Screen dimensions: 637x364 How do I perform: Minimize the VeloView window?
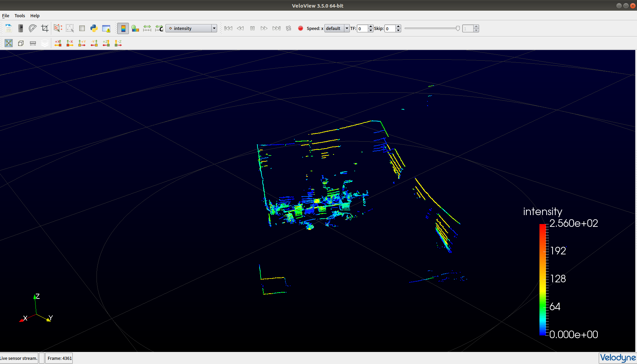619,6
